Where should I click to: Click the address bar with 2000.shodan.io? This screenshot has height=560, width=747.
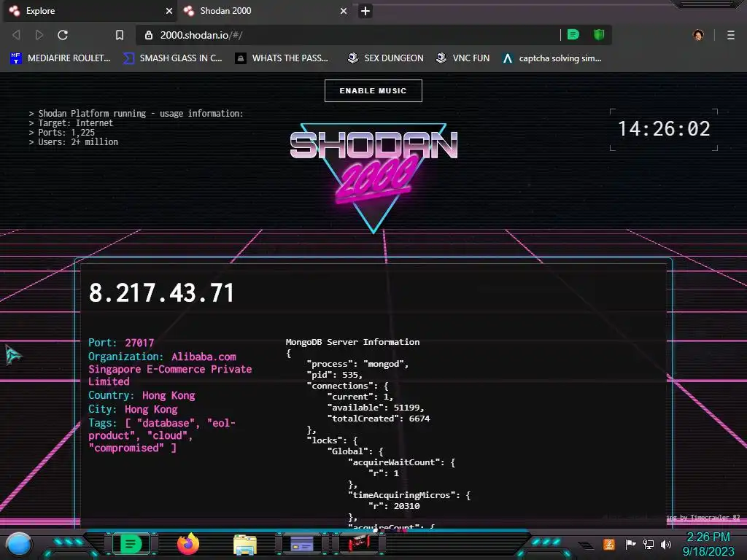coord(348,35)
